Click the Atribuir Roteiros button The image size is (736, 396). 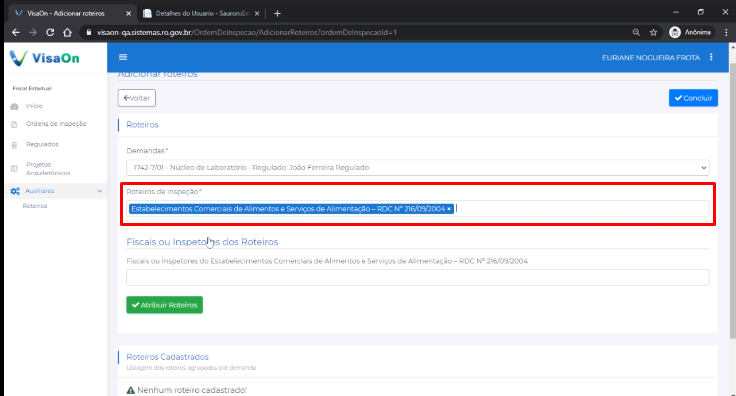(164, 305)
